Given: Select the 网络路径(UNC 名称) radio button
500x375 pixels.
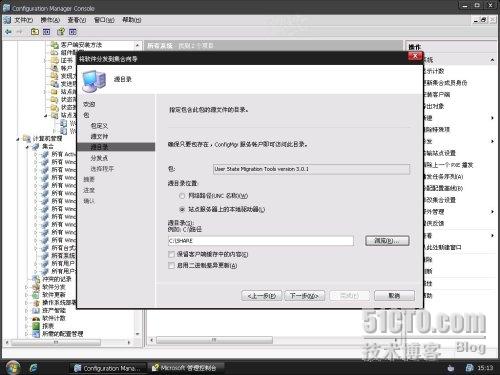Looking at the screenshot, I should pos(182,196).
